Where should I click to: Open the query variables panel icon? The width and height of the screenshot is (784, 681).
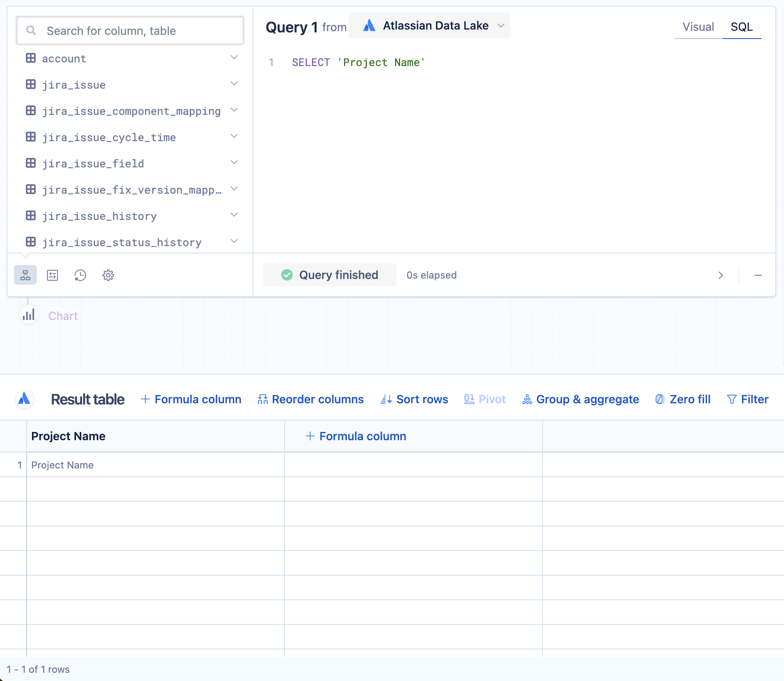tap(53, 275)
